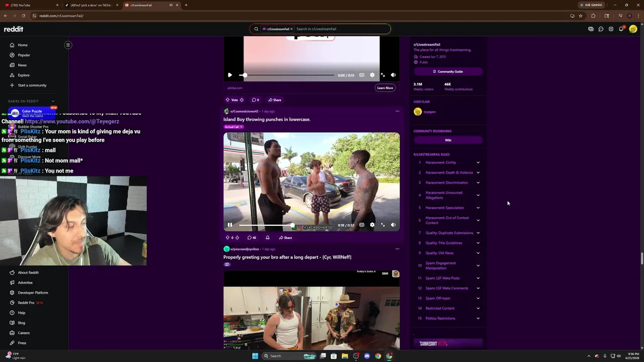644x362 pixels.
Task: Expand rule 13 Spam: Off-topic
Action: point(478,298)
